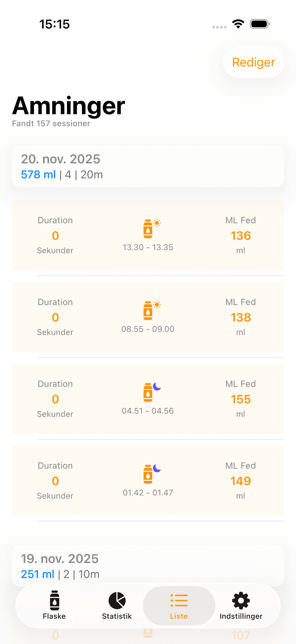The image size is (296, 644).
Task: Switch to the Statistik tab label
Action: [117, 616]
